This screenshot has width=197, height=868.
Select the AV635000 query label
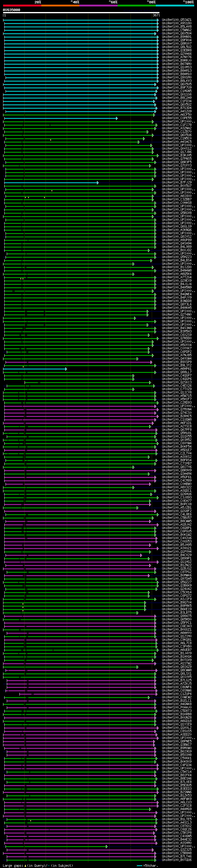coord(11,10)
